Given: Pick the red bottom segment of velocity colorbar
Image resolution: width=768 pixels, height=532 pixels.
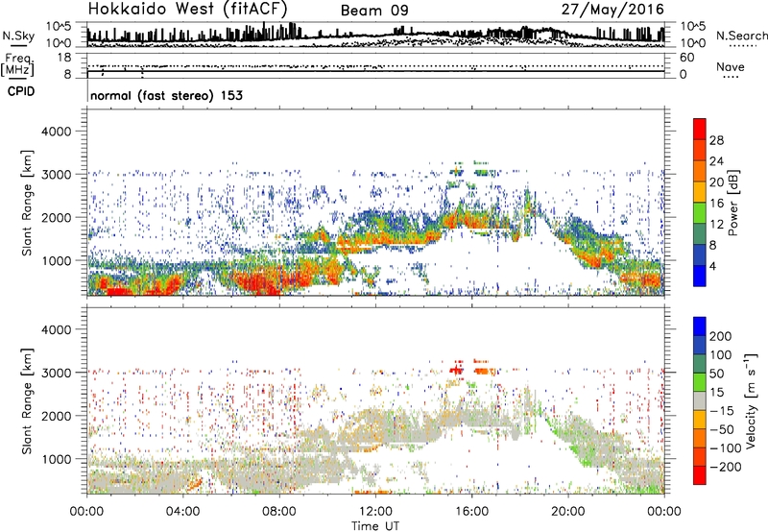Looking at the screenshot, I should point(700,475).
